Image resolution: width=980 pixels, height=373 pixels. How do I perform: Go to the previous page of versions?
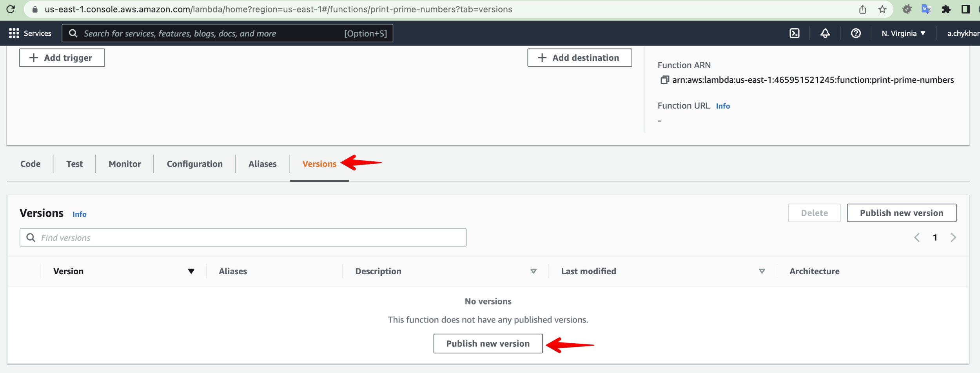(x=917, y=237)
